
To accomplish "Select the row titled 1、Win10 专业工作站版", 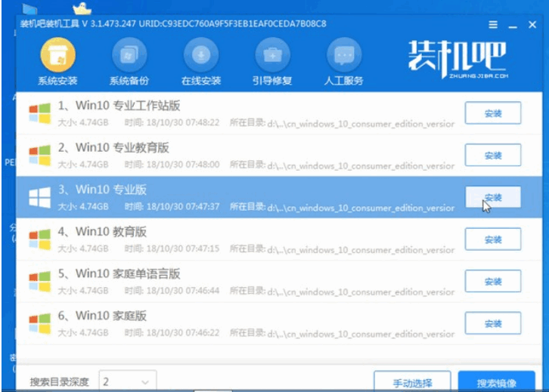I will [x=279, y=113].
